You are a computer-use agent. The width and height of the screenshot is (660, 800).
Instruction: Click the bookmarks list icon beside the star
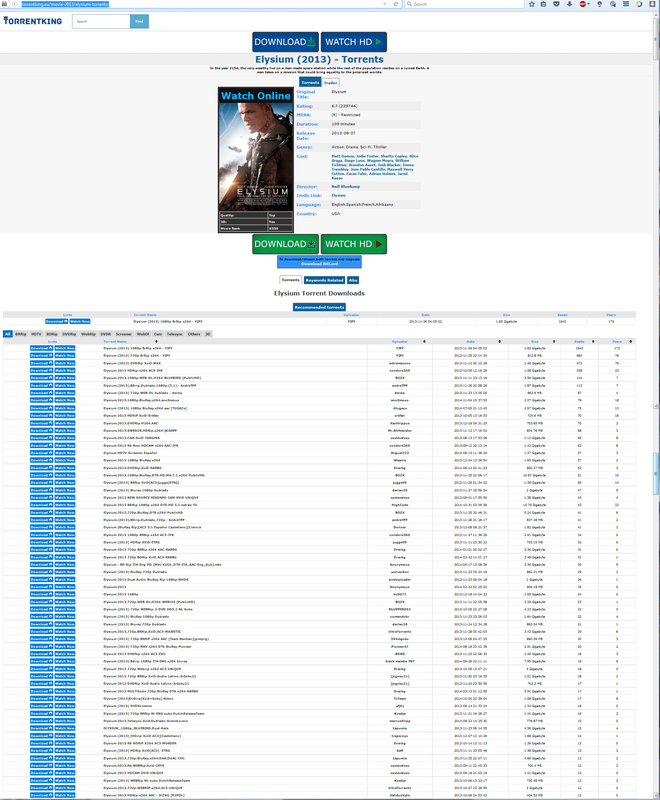click(543, 4)
